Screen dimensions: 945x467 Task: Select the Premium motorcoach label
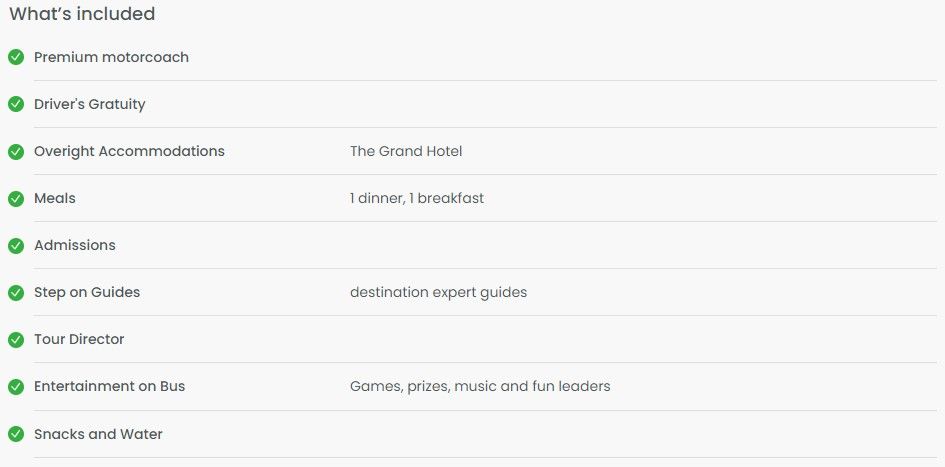(x=111, y=57)
